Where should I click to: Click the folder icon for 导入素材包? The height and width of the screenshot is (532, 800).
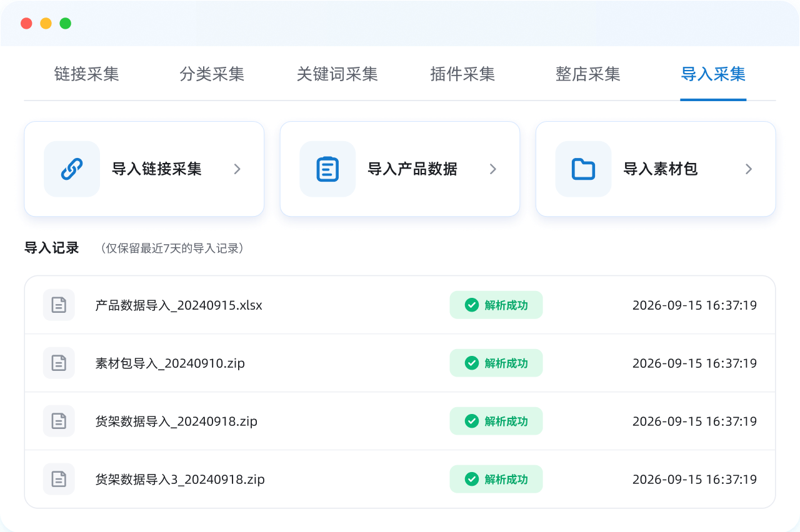pyautogui.click(x=583, y=169)
